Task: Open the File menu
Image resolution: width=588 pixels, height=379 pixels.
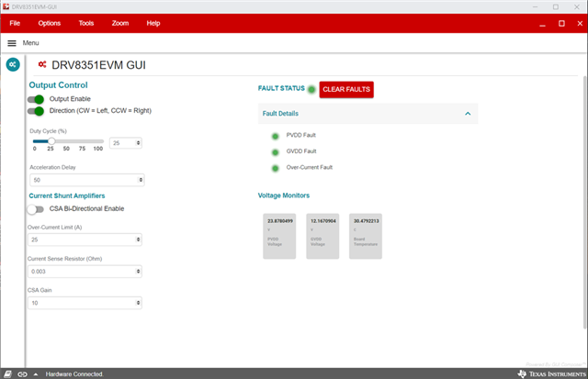Action: 15,23
